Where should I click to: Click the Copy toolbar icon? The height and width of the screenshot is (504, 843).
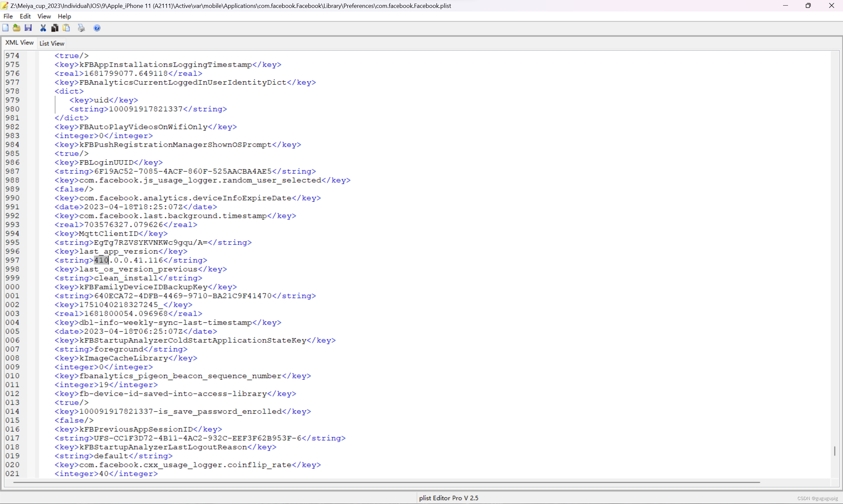(x=55, y=28)
